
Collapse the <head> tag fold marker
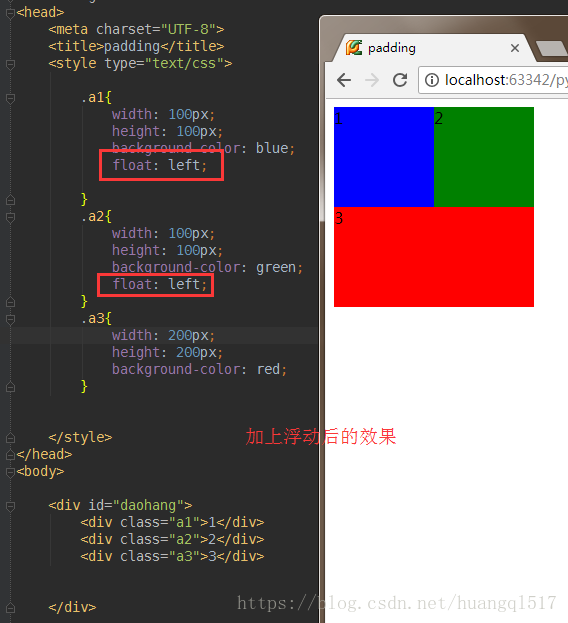pyautogui.click(x=11, y=13)
